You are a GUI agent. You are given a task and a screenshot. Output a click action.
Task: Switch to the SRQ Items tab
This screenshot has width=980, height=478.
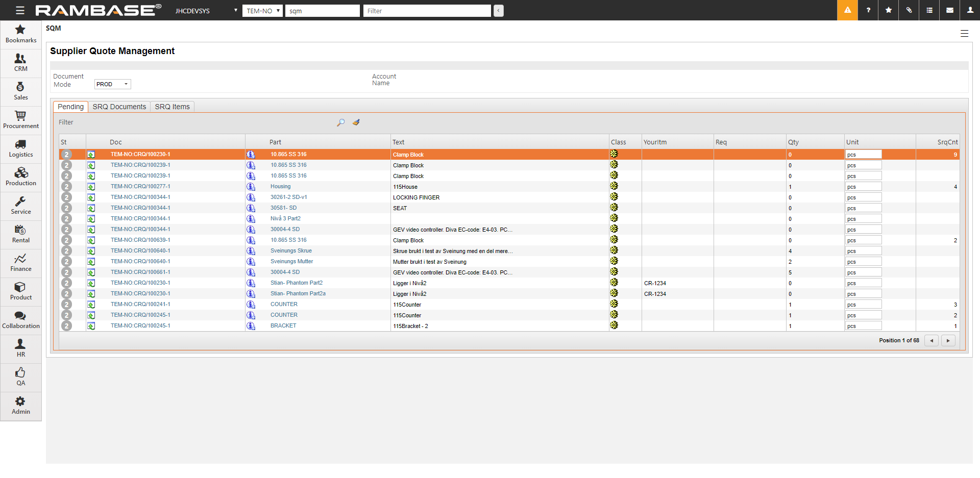pyautogui.click(x=172, y=107)
